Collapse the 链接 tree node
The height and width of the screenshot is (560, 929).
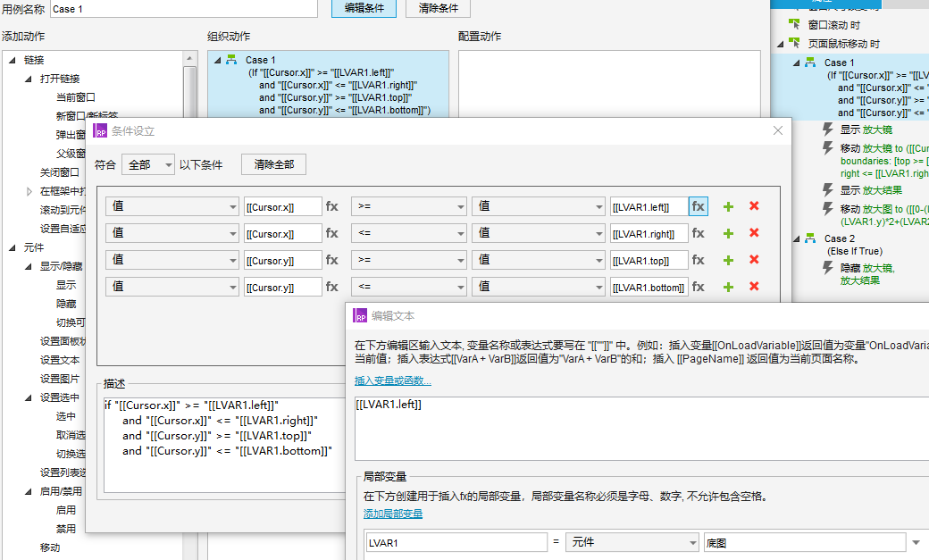point(12,60)
